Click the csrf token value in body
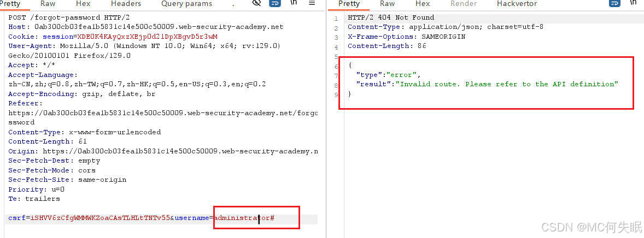 point(100,218)
